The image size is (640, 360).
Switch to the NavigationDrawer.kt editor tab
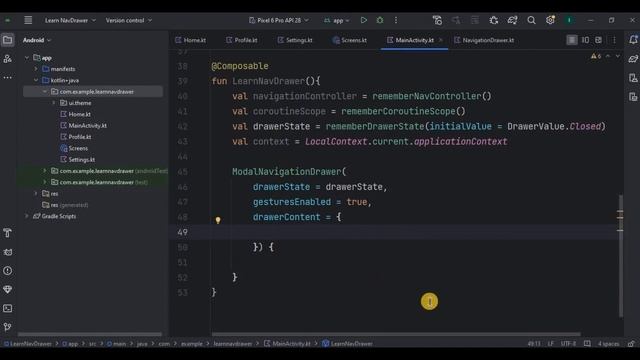click(x=484, y=40)
